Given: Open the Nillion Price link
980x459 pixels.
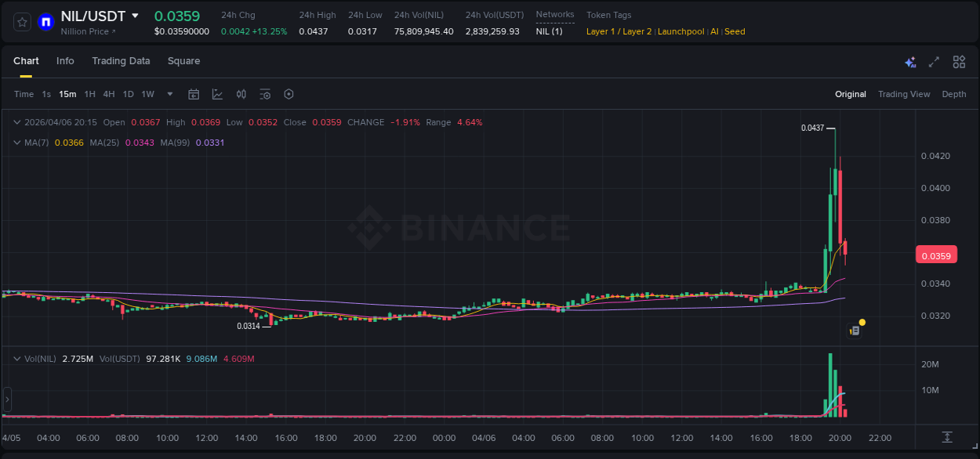Looking at the screenshot, I should (x=88, y=31).
